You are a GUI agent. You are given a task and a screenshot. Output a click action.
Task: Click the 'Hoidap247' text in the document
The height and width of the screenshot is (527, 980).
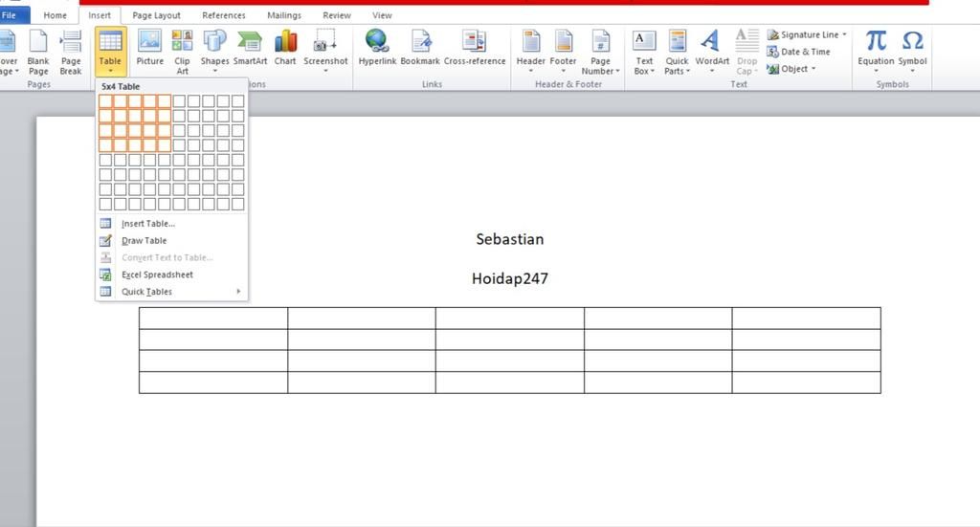tap(509, 278)
